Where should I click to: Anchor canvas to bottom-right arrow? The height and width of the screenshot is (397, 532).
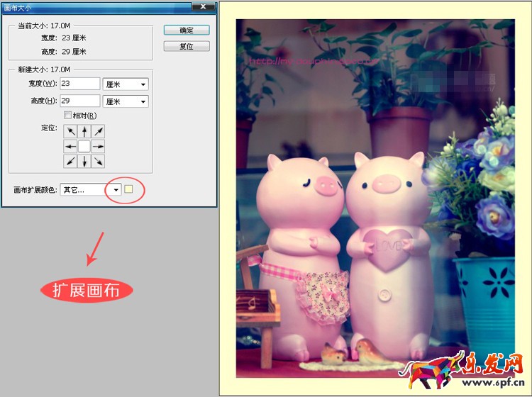coord(99,162)
